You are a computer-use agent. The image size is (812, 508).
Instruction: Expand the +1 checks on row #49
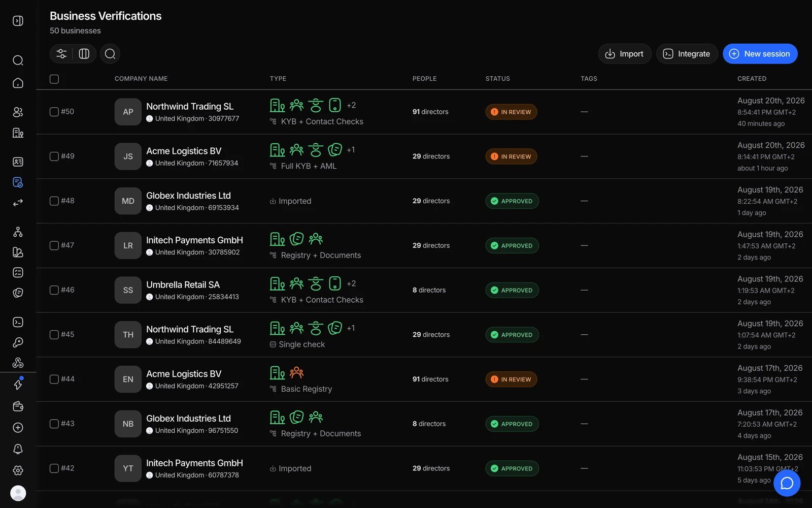(x=351, y=150)
